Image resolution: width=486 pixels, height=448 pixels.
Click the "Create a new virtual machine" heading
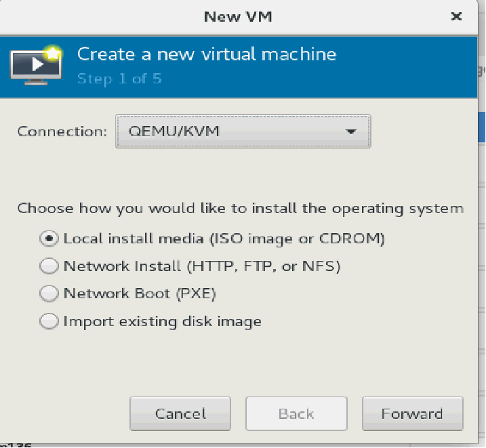click(x=207, y=54)
